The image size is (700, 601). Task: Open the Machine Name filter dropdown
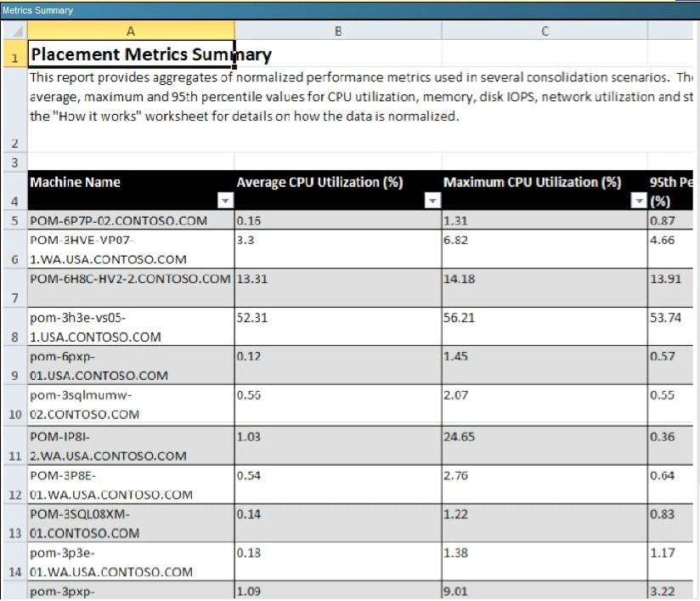225,201
